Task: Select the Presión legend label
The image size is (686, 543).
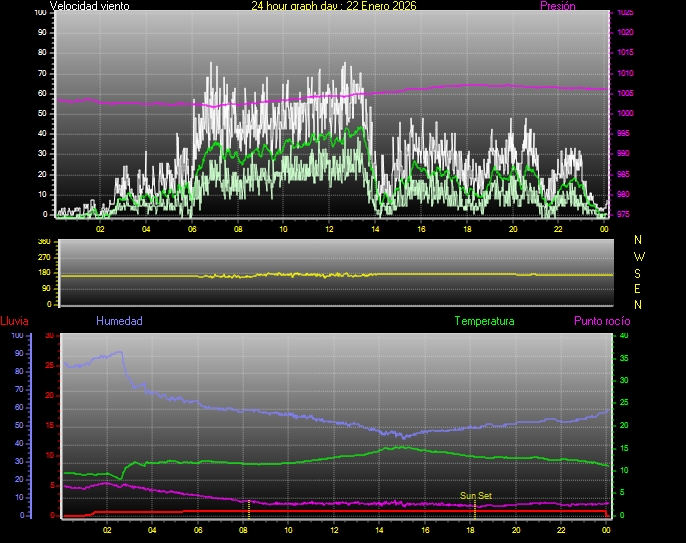Action: coord(557,6)
